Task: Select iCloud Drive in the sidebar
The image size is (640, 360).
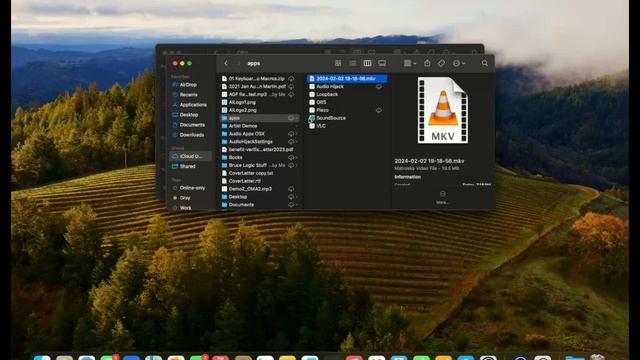Action: click(x=191, y=156)
